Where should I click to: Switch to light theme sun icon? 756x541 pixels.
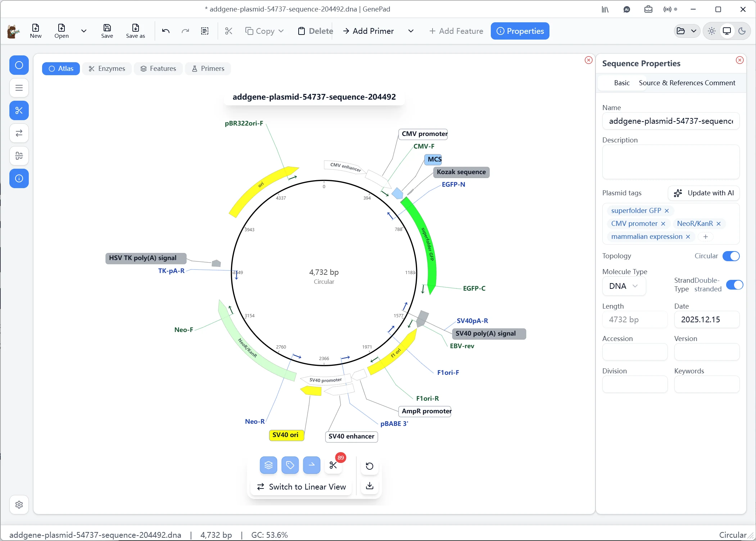[712, 31]
